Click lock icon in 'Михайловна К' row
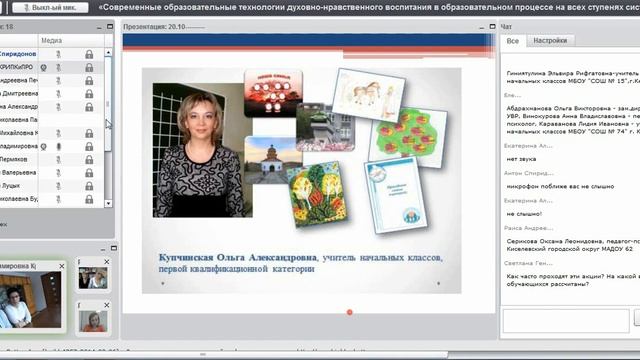 89,133
